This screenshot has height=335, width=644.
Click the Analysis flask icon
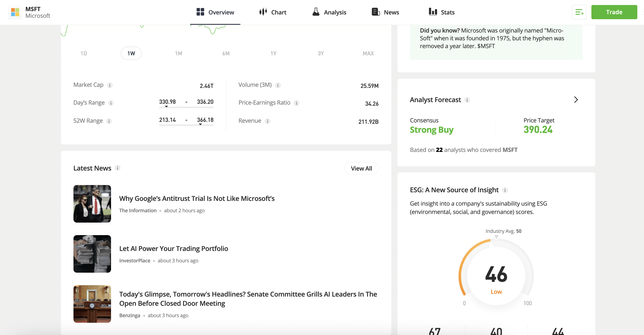point(316,12)
